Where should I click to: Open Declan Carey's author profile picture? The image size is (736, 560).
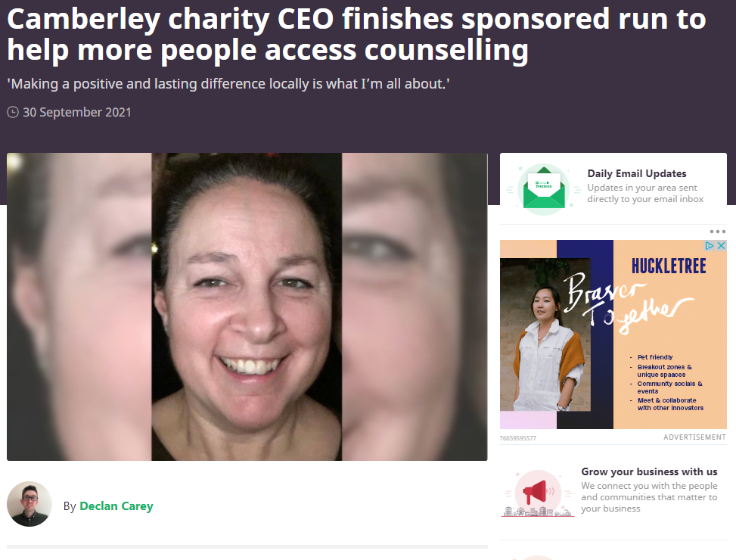[29, 504]
